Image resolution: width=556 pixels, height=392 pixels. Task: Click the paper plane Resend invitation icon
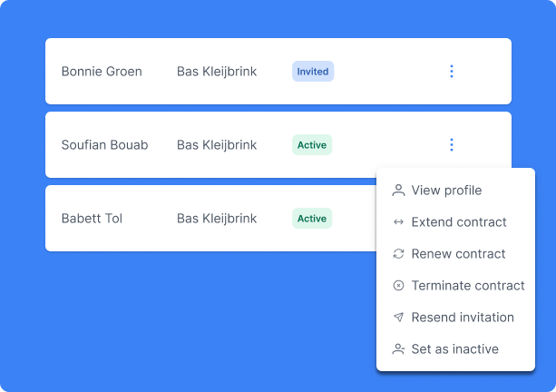click(398, 318)
